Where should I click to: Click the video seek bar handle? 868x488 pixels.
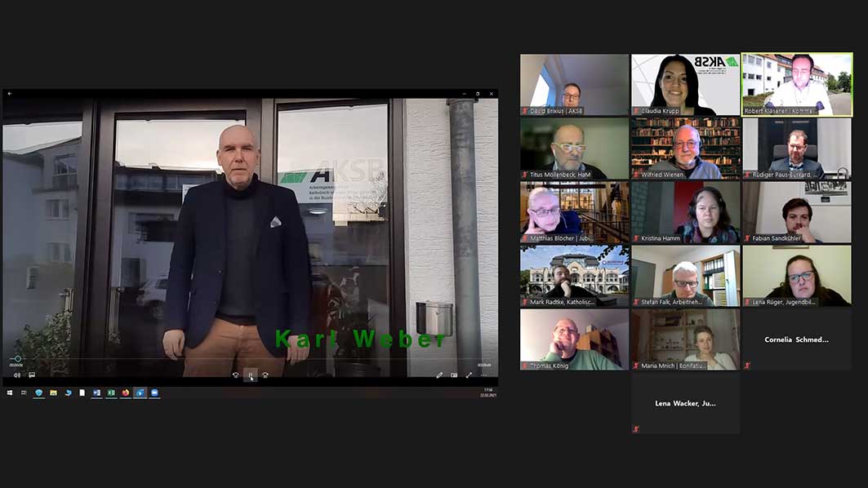click(x=18, y=358)
